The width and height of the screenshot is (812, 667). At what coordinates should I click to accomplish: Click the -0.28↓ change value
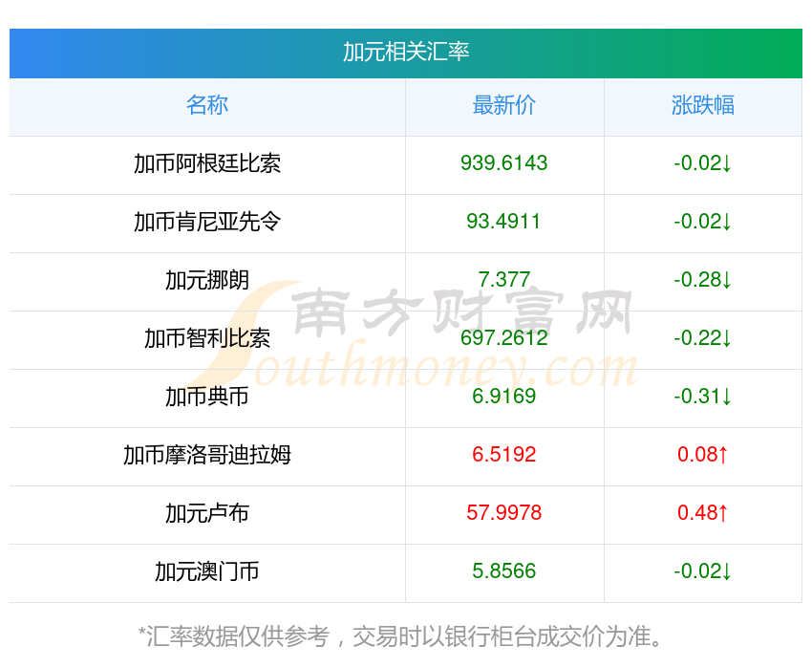(703, 280)
